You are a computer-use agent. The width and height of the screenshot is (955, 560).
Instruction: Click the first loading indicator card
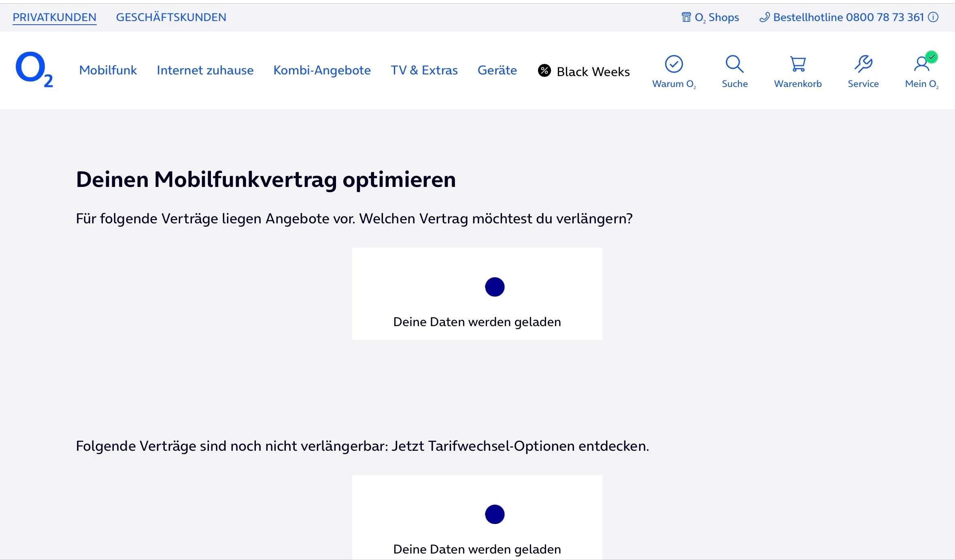[x=477, y=294]
